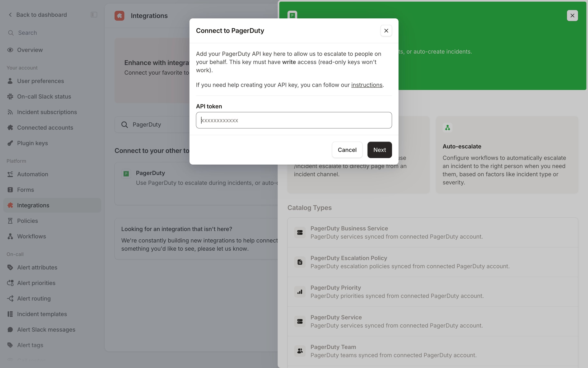This screenshot has height=368, width=588.
Task: Click the PagerDuty Priority bars icon
Action: click(300, 292)
